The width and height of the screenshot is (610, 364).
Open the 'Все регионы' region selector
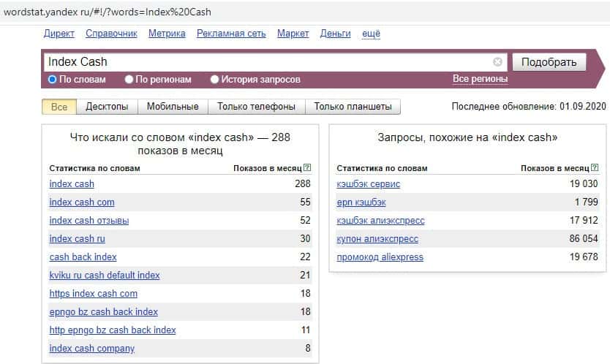tap(480, 79)
